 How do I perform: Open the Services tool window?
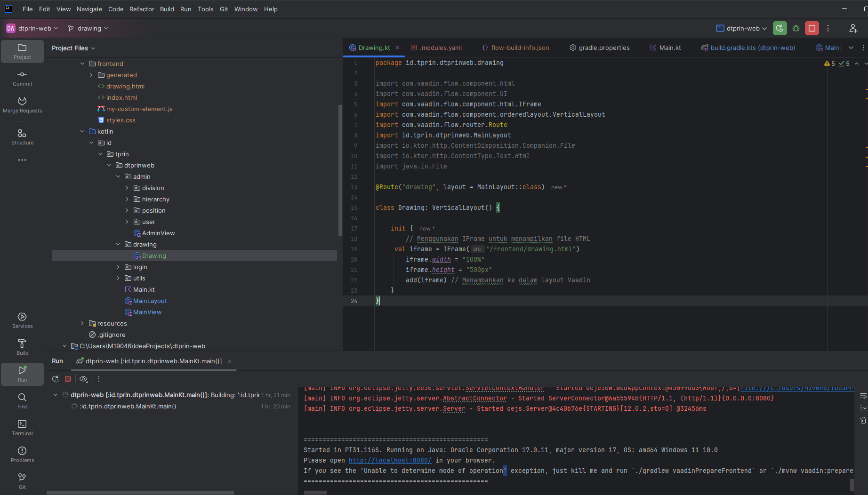tap(22, 320)
